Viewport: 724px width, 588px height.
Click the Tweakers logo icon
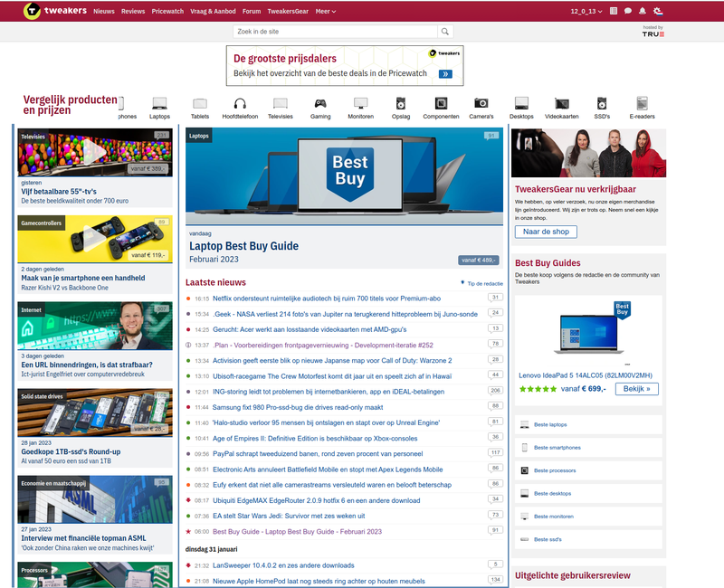pos(32,11)
